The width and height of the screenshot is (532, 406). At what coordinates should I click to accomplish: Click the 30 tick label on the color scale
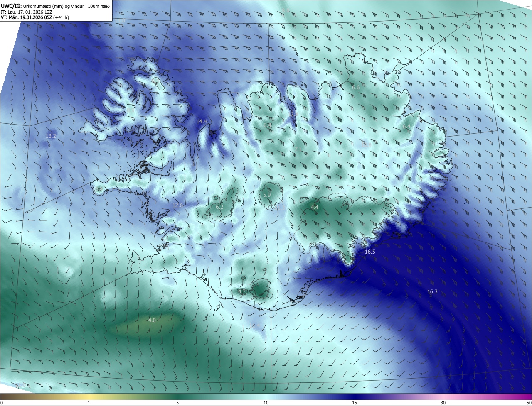(443, 403)
